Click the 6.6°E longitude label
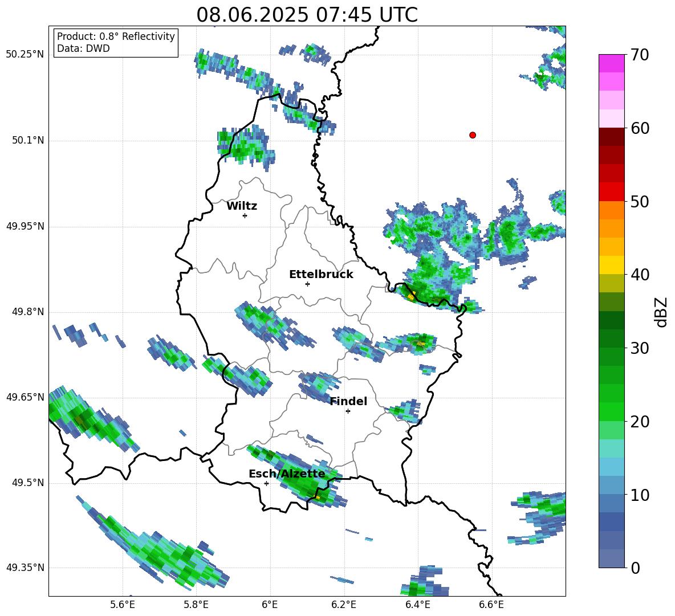 (491, 605)
